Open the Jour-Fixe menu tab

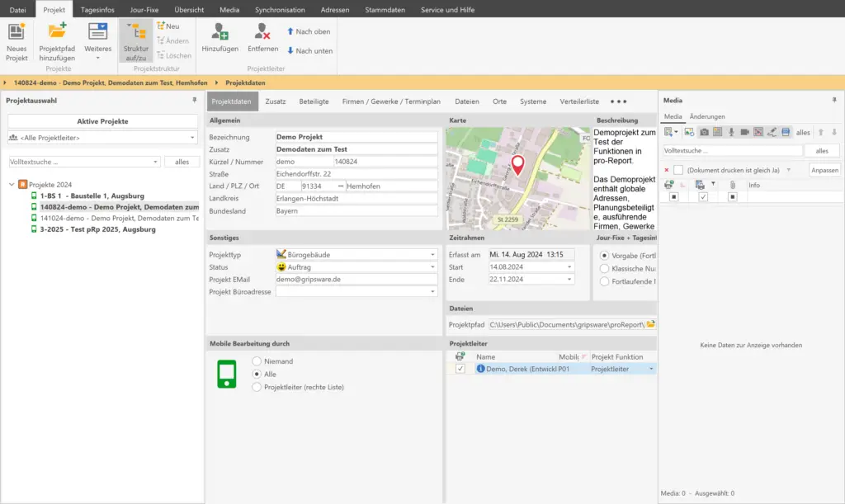144,10
